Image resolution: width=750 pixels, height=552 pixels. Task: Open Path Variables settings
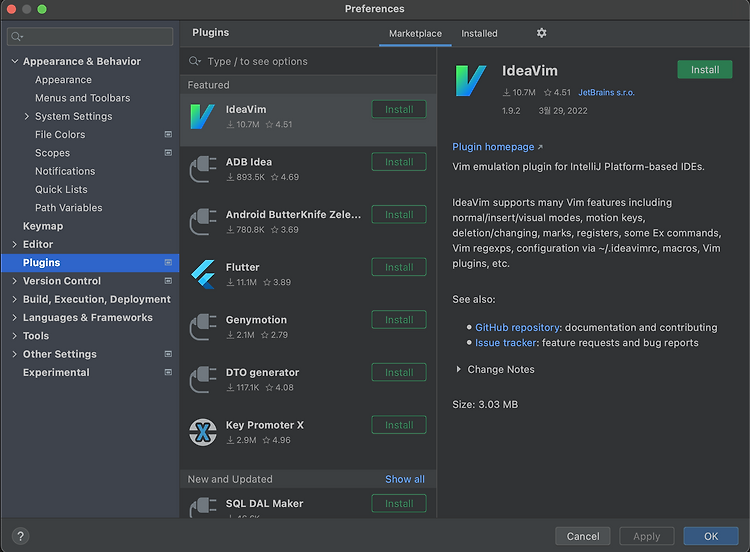(x=68, y=208)
